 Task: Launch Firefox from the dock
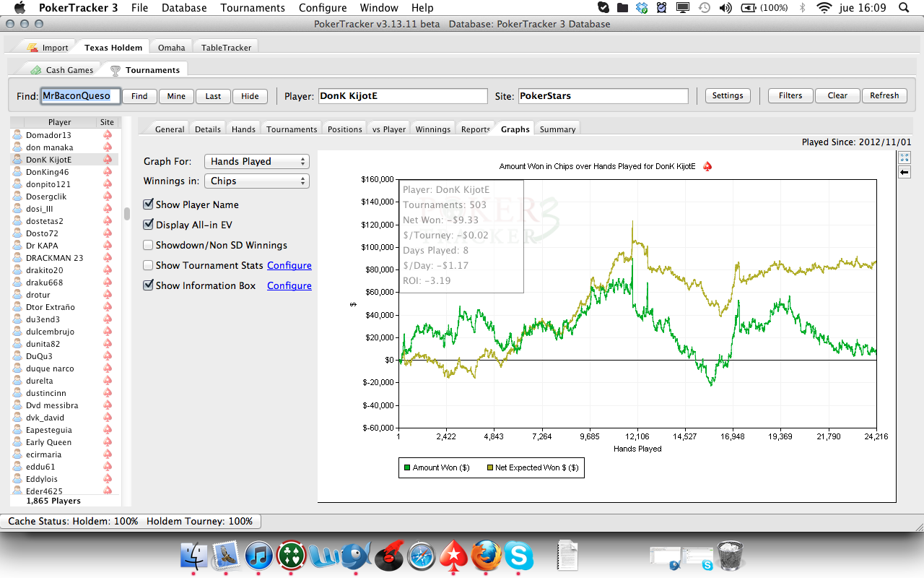click(x=487, y=556)
